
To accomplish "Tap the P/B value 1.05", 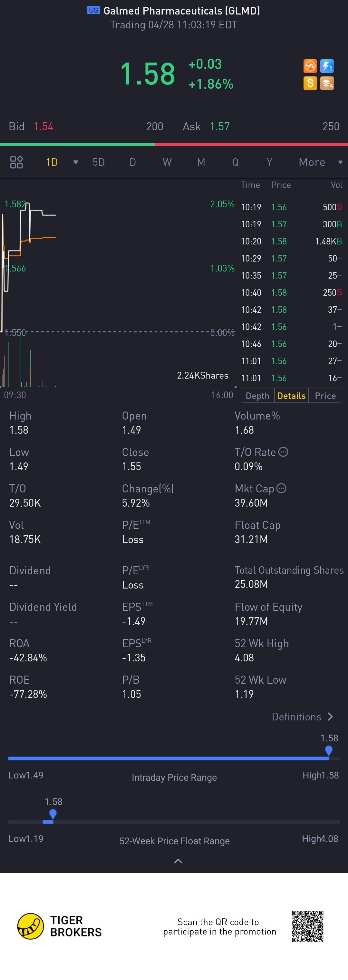I will coord(131,694).
